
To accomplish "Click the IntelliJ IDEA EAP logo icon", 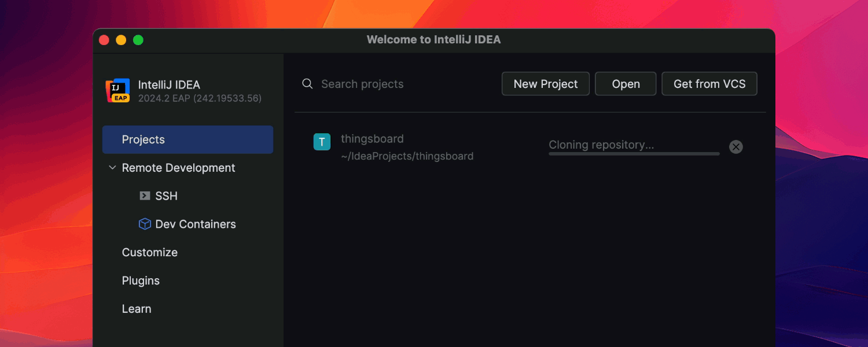I will coord(118,91).
